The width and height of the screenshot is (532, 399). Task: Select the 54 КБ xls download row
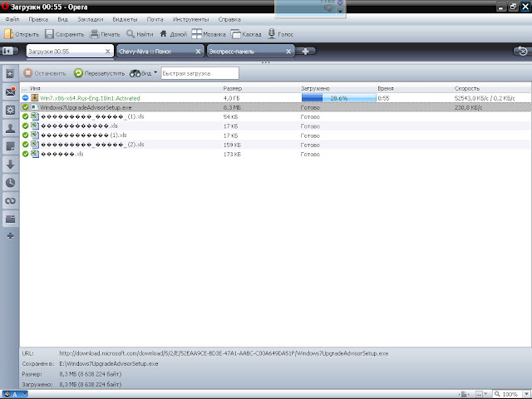pos(275,116)
